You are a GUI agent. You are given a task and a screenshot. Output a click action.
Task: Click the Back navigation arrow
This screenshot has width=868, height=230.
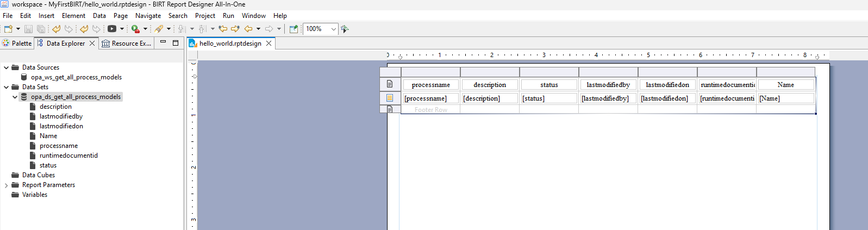tap(248, 29)
